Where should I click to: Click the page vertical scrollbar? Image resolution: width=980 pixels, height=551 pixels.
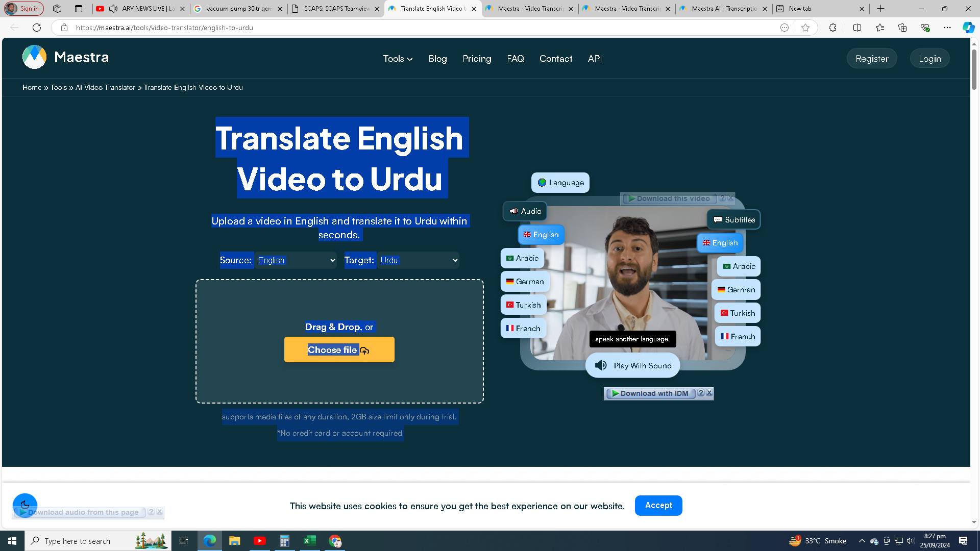pos(974,69)
